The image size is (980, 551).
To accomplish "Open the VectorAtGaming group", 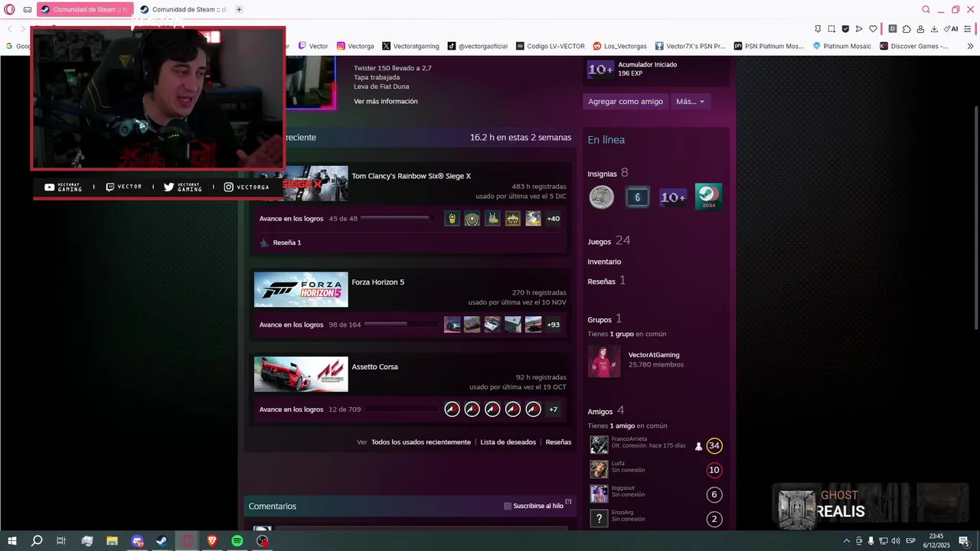I will pyautogui.click(x=654, y=355).
